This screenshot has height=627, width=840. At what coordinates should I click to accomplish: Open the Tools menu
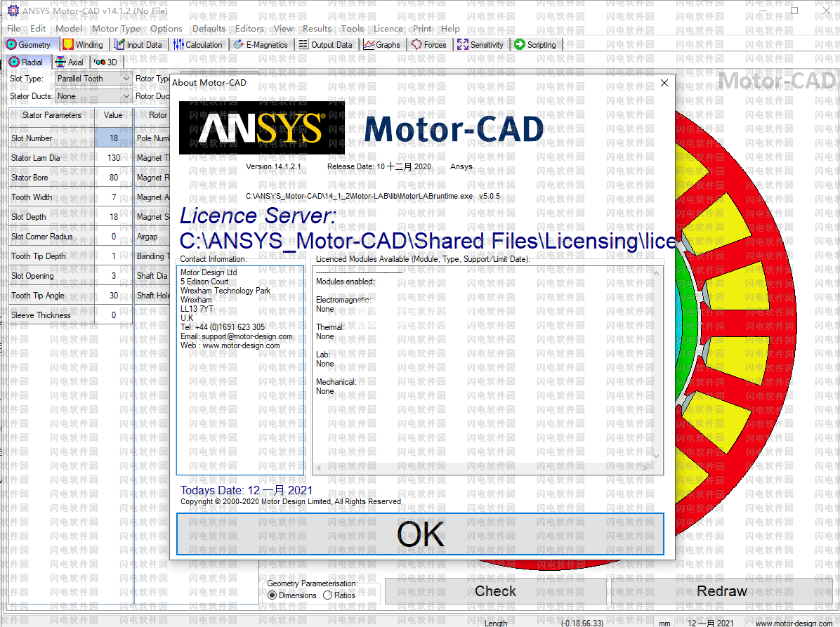(x=353, y=28)
